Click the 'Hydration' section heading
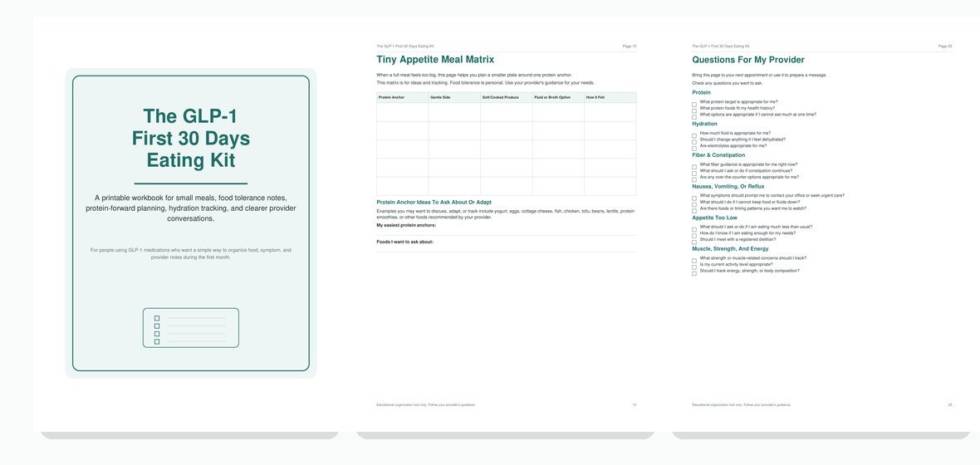The height and width of the screenshot is (465, 980). (x=704, y=124)
